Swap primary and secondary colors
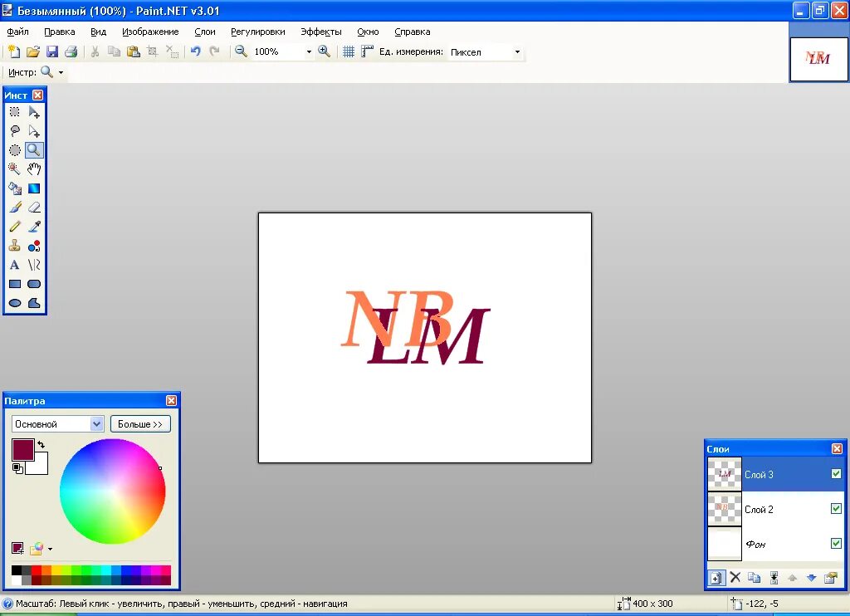 (x=42, y=444)
